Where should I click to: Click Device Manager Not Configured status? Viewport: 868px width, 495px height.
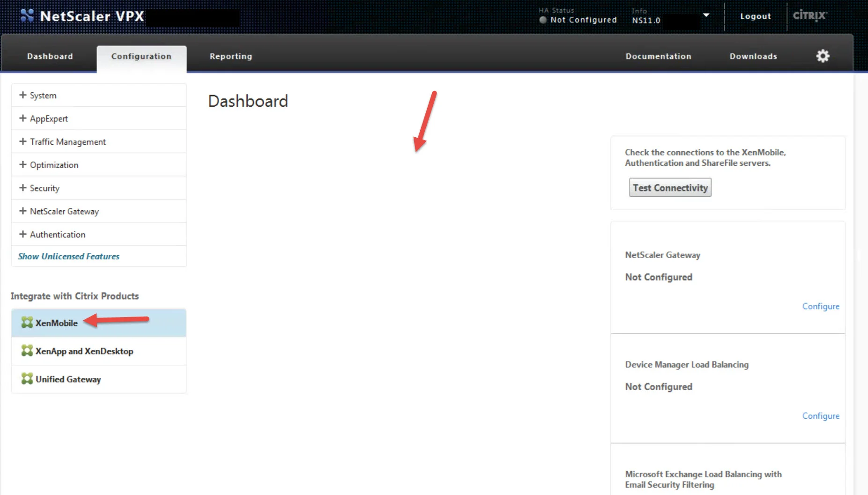pyautogui.click(x=659, y=387)
